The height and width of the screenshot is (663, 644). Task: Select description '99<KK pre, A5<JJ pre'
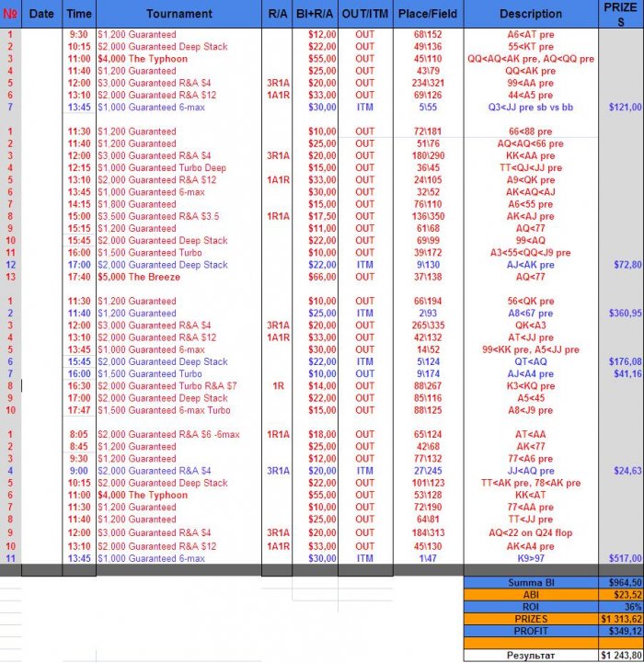(531, 349)
